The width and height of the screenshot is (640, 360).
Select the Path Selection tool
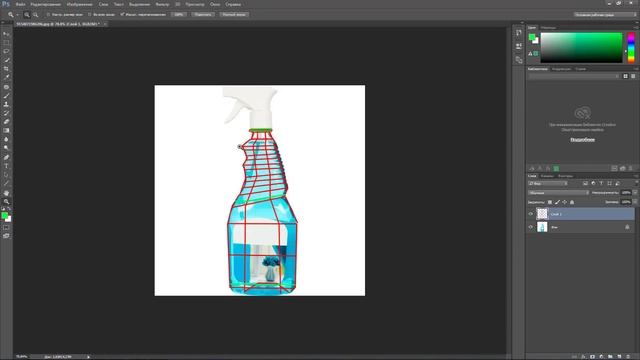[6, 175]
